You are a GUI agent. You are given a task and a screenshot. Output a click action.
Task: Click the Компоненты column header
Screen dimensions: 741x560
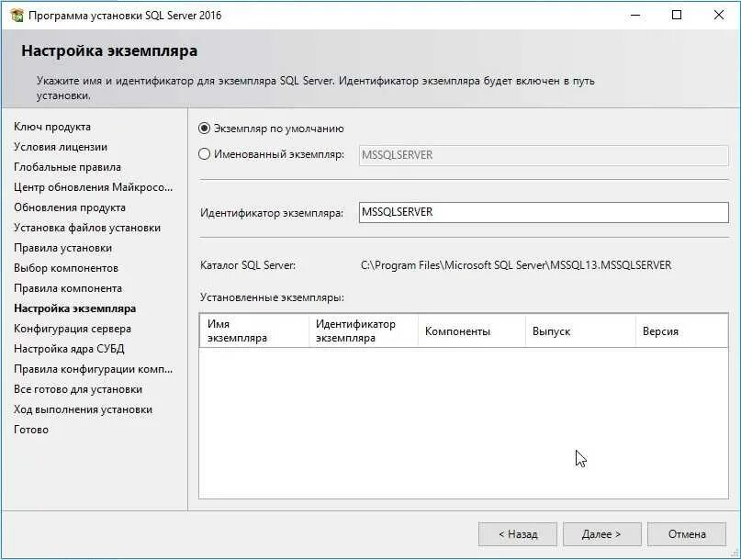[x=472, y=330]
